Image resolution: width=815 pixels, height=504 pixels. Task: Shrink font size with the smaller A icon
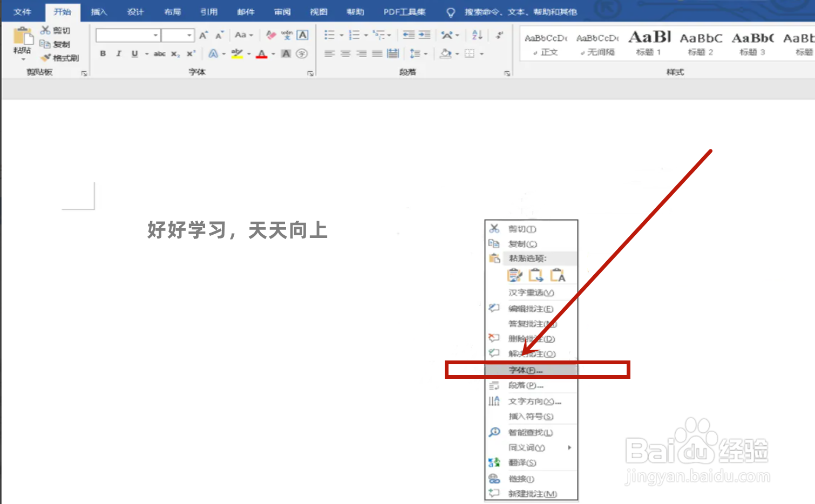pyautogui.click(x=219, y=36)
